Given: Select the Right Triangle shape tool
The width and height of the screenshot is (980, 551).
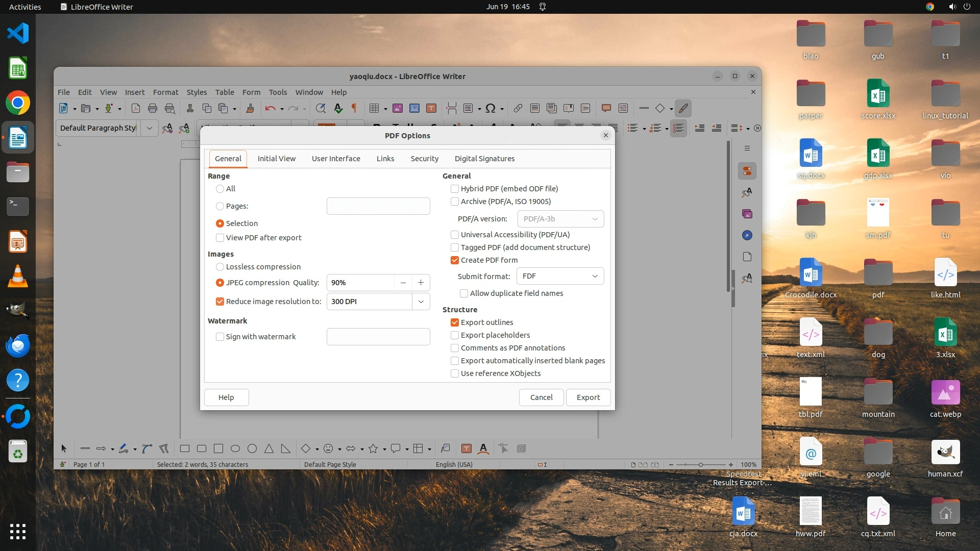Looking at the screenshot, I should coord(285,448).
